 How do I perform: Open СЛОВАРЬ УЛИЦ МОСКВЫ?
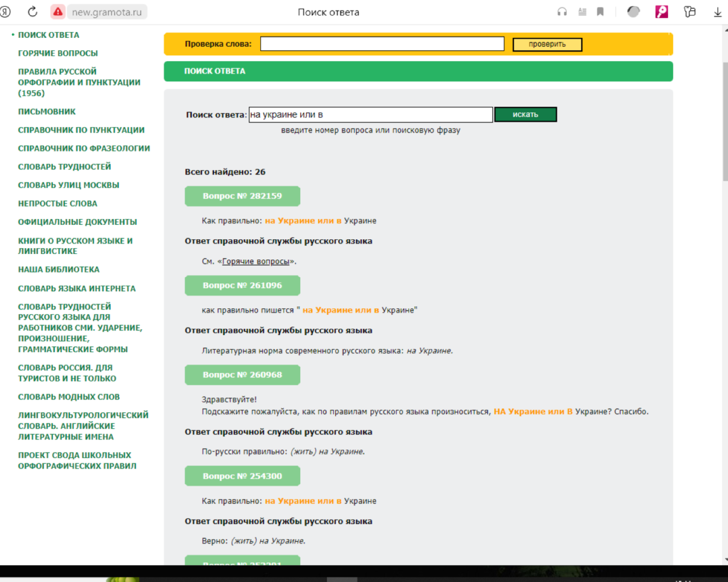69,185
